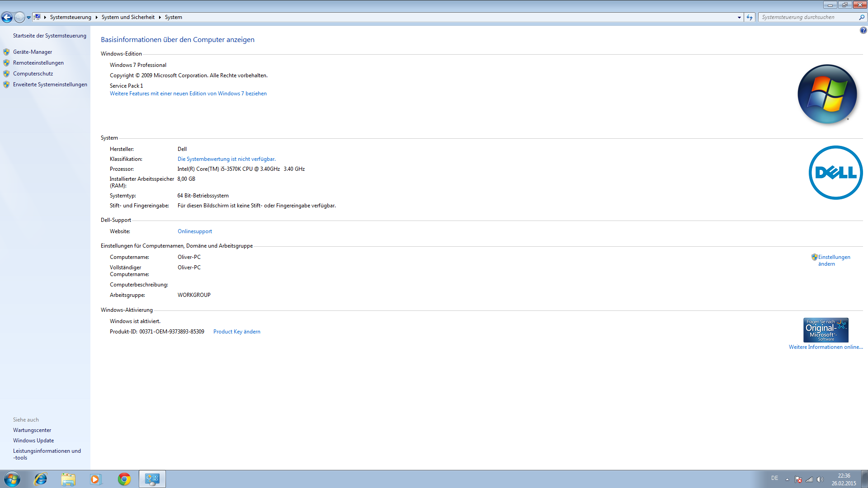Click the volume speaker tray icon
The width and height of the screenshot is (868, 488).
click(x=820, y=479)
